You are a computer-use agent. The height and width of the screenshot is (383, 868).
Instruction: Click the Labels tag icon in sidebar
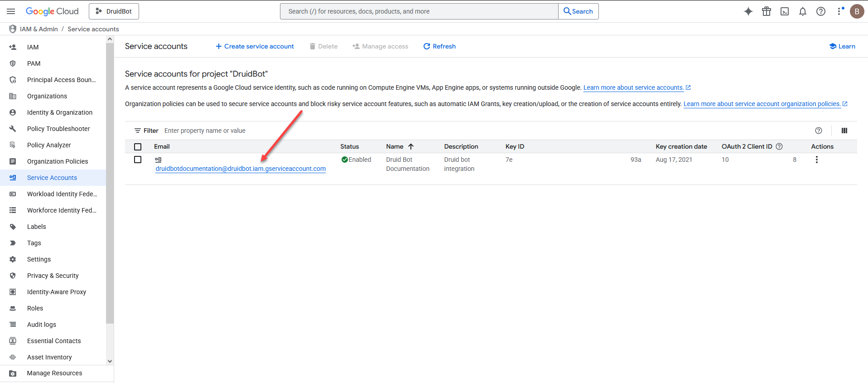13,227
